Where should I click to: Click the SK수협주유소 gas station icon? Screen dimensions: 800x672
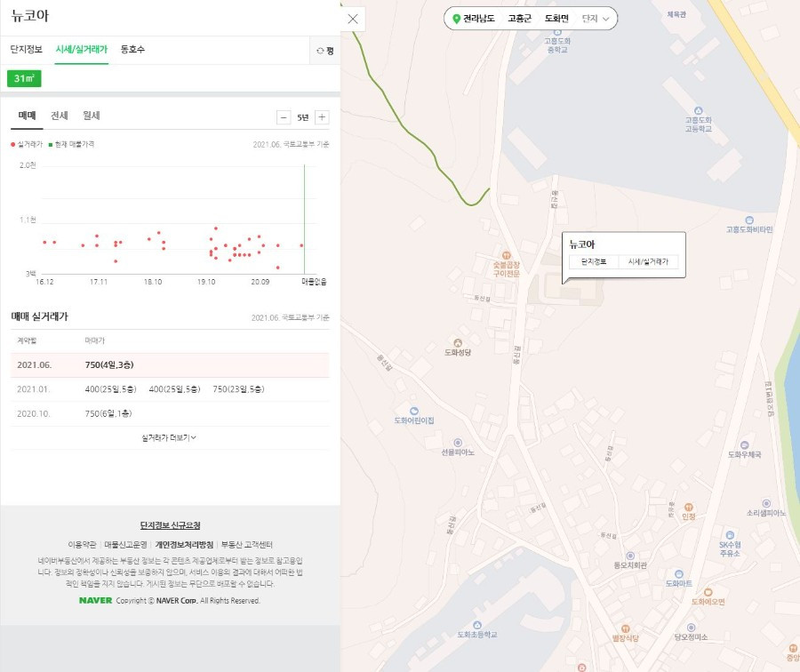point(730,535)
